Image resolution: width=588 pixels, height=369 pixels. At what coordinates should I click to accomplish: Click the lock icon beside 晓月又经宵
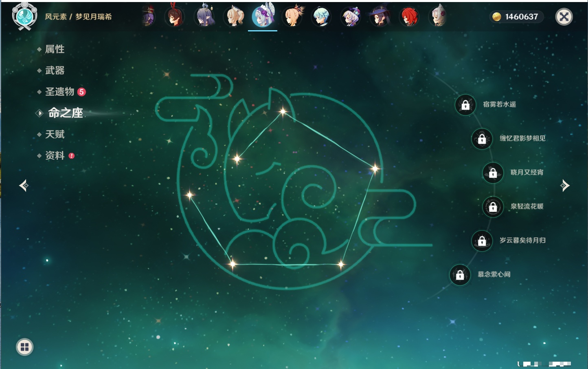click(x=493, y=172)
